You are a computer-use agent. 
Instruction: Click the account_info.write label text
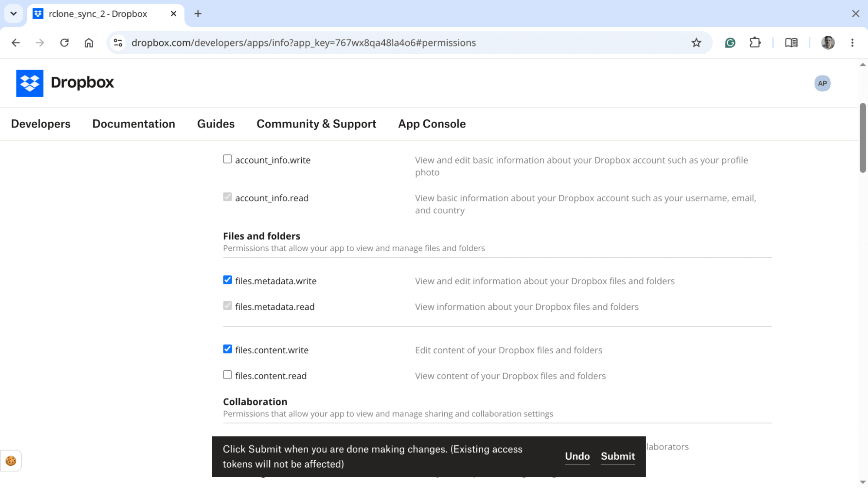[x=273, y=160]
